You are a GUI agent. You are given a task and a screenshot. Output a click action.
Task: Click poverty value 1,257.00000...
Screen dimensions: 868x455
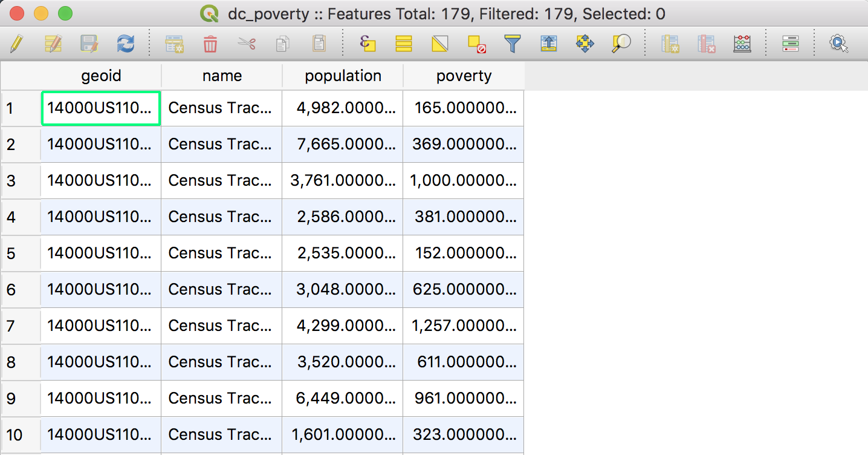(x=464, y=326)
